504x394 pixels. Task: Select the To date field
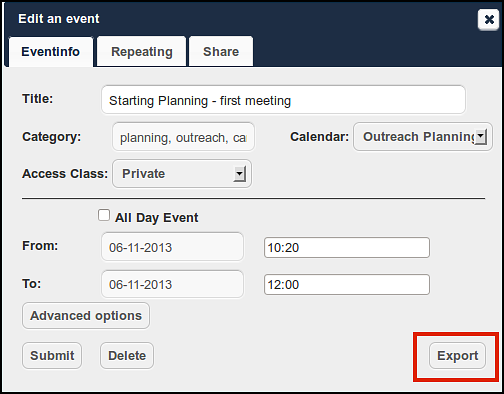[x=172, y=284]
